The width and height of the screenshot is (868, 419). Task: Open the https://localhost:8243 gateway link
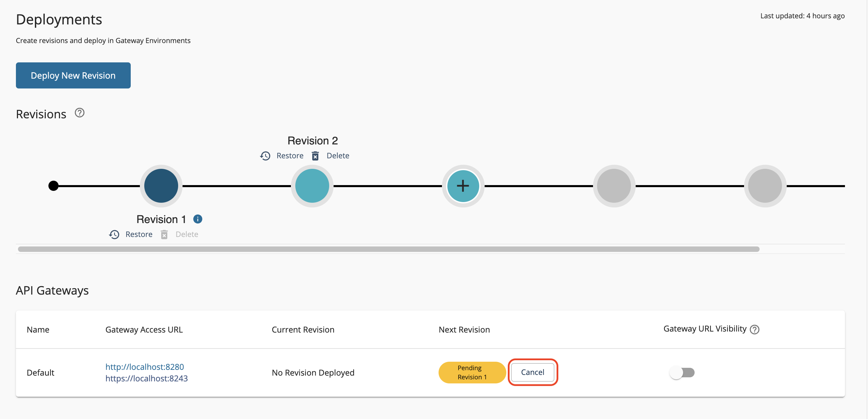(146, 378)
